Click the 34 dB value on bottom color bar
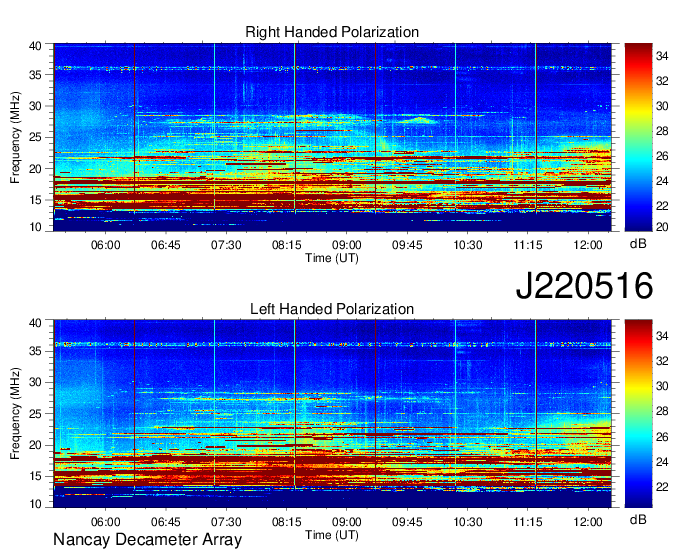Image resolution: width=680 pixels, height=552 pixels. pos(662,336)
